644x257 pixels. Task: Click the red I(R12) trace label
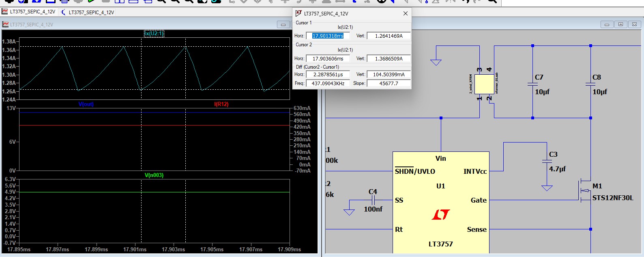tap(221, 104)
